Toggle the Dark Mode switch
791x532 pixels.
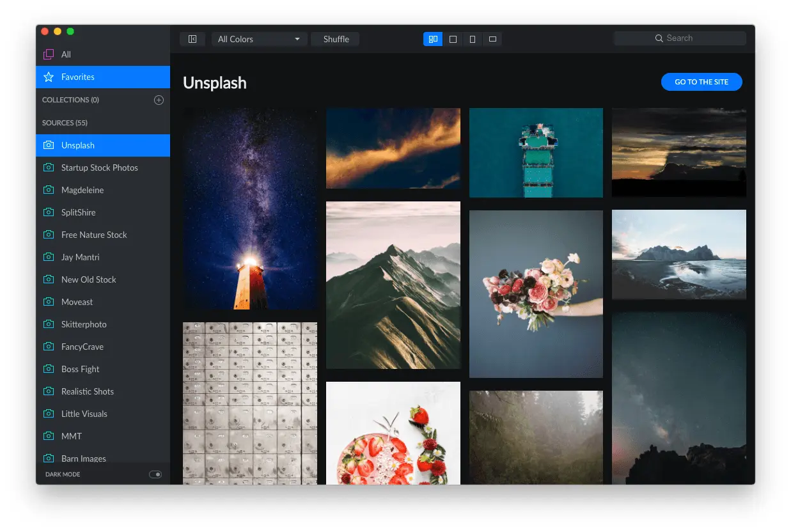tap(155, 474)
